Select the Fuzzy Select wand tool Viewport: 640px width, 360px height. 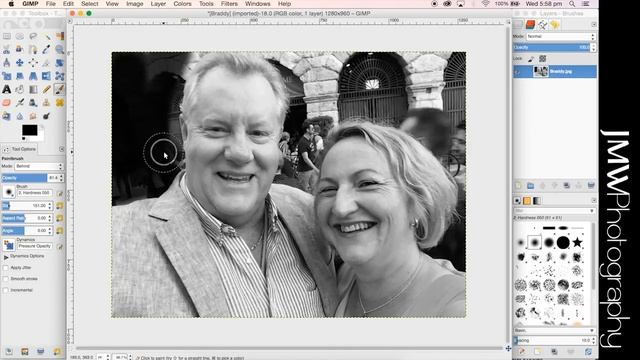pos(47,37)
